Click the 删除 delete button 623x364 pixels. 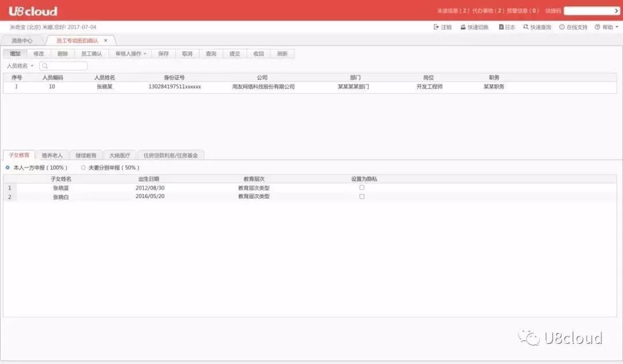(63, 54)
